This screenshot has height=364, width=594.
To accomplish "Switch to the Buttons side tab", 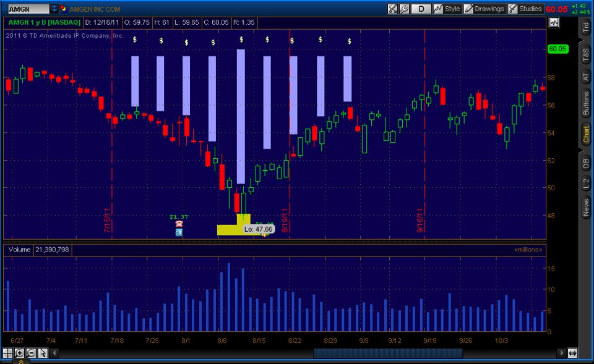I will 586,103.
